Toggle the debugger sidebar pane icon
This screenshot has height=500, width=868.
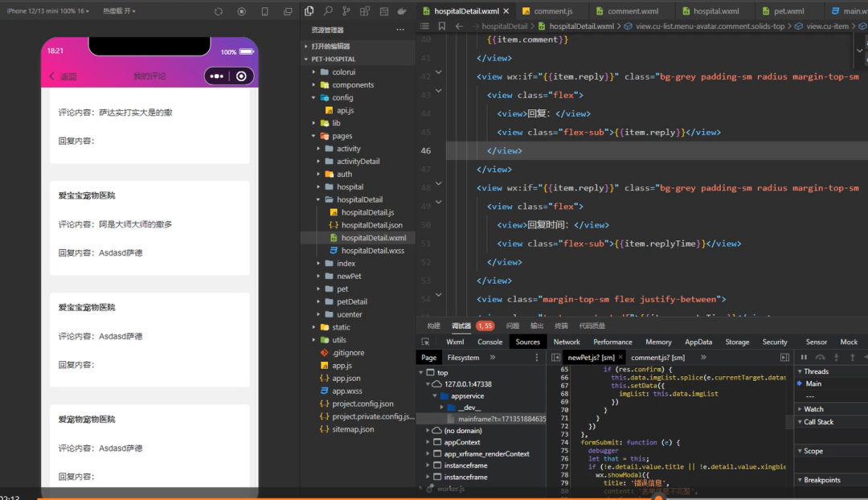784,358
